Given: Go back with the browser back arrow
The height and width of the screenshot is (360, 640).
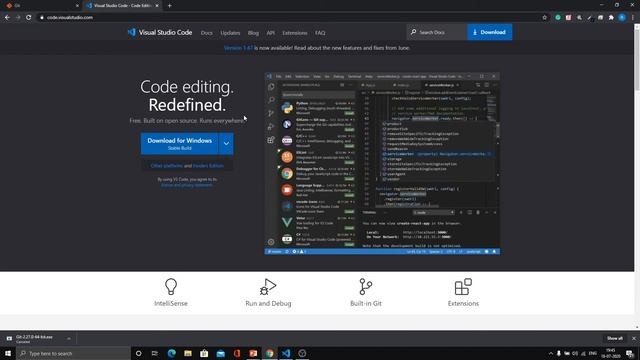Looking at the screenshot, I should pyautogui.click(x=7, y=18).
